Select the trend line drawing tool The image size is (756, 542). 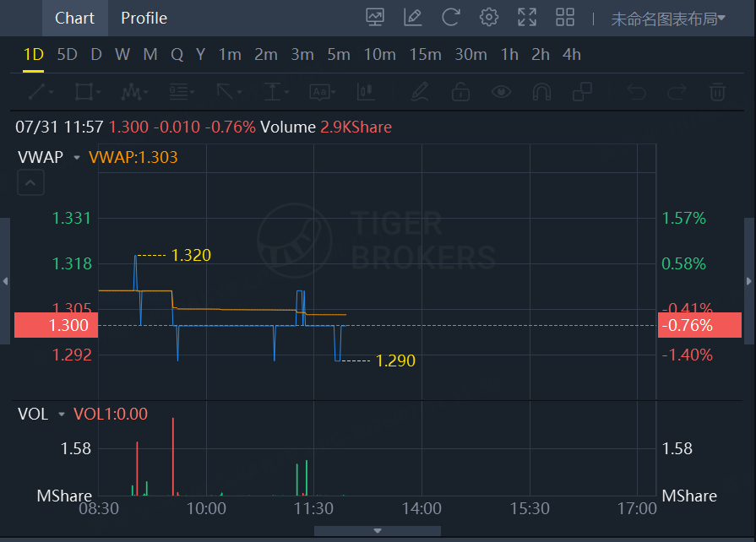[x=38, y=91]
